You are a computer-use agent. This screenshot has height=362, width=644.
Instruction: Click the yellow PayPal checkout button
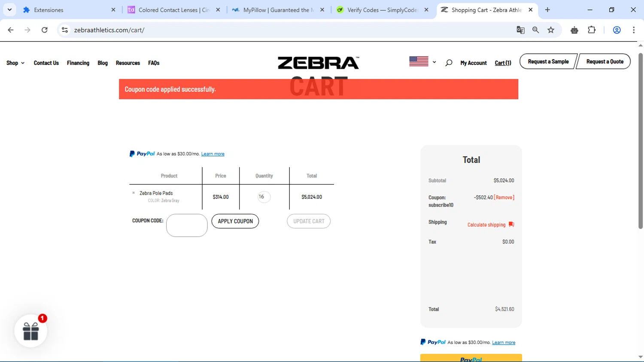click(x=471, y=358)
